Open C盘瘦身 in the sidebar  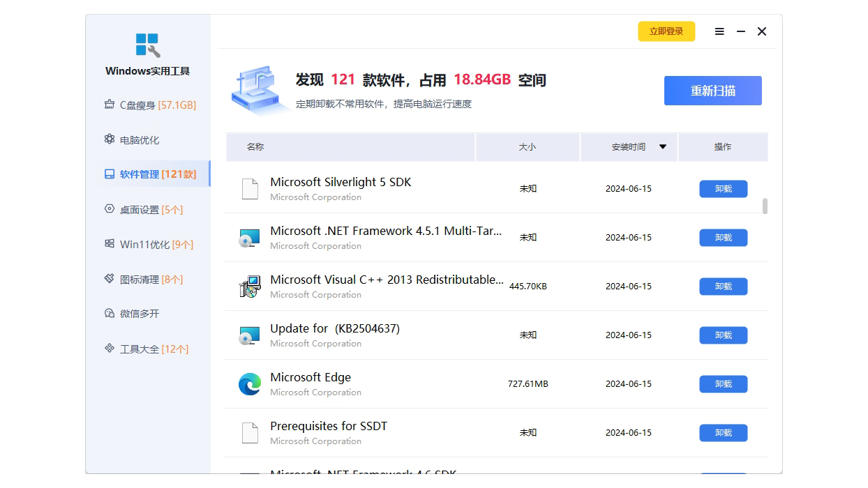pos(149,105)
